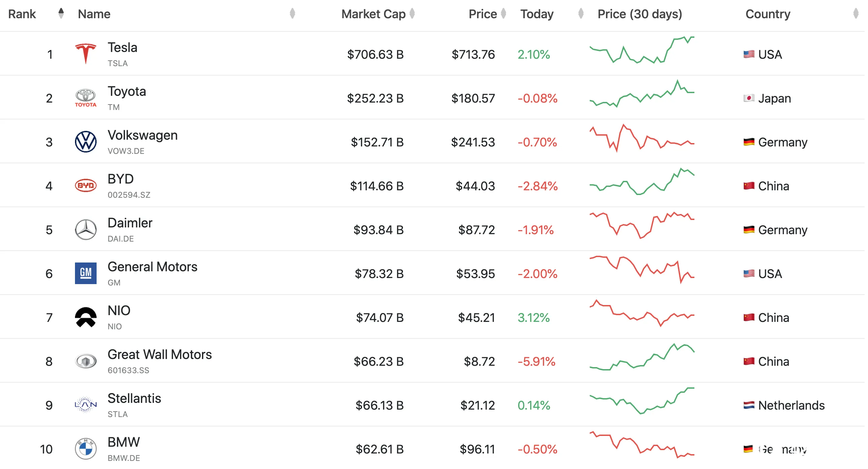Click the German flag in BMW row

click(748, 449)
